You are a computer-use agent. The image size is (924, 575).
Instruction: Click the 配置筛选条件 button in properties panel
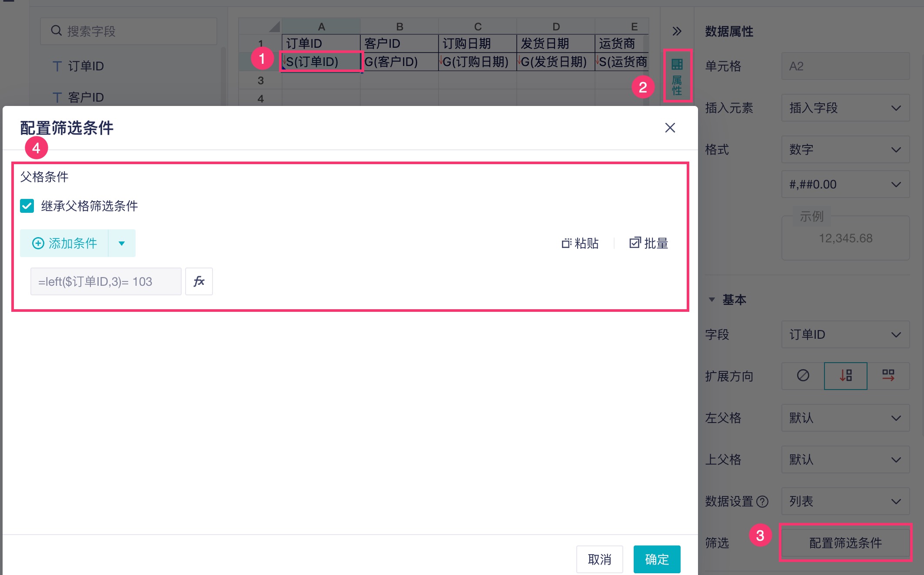tap(845, 542)
